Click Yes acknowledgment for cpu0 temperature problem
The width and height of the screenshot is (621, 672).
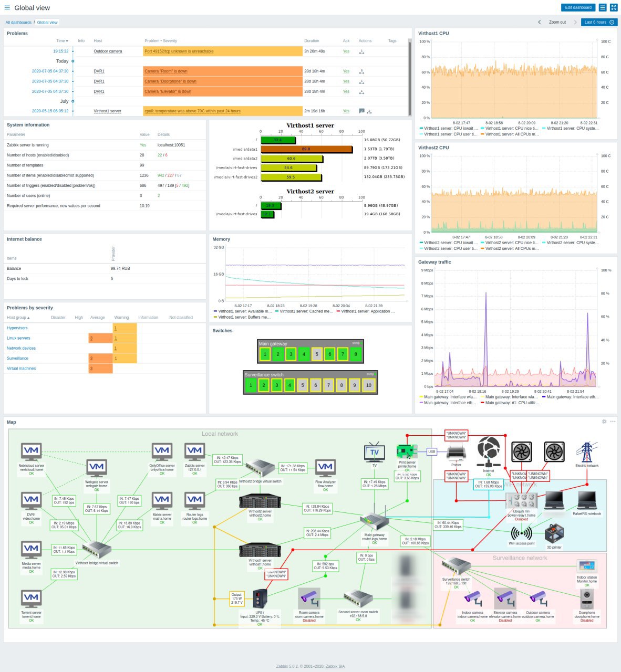(x=346, y=111)
